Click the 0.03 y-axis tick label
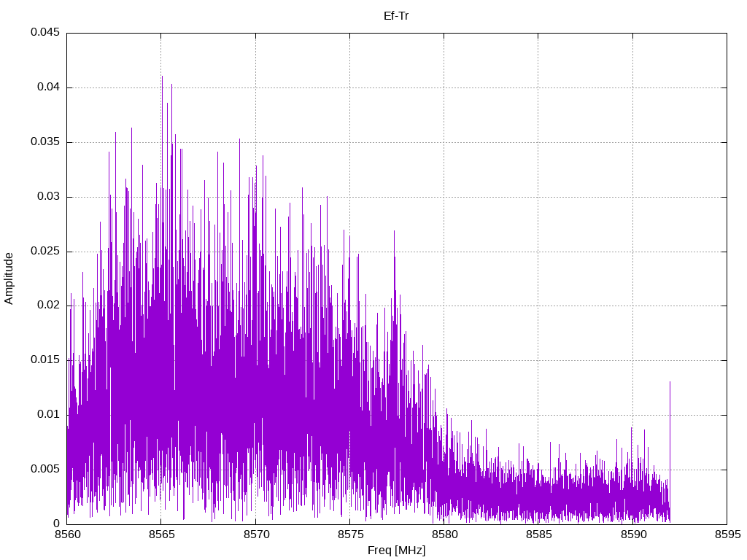Screen dimensions: 747x560 pyautogui.click(x=49, y=196)
